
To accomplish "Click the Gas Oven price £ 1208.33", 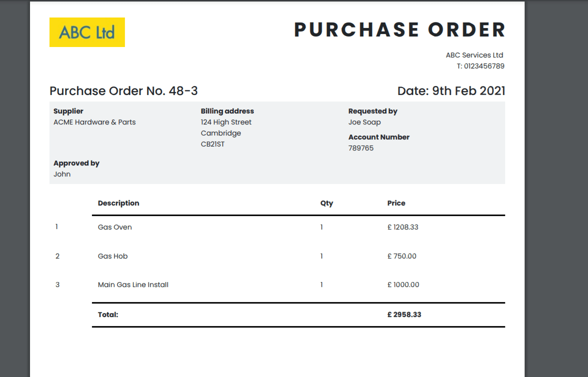I will pyautogui.click(x=403, y=227).
